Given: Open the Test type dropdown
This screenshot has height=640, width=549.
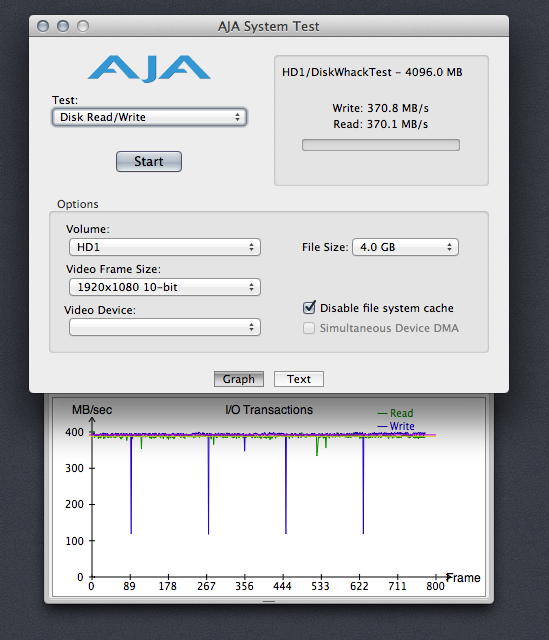Looking at the screenshot, I should [149, 117].
